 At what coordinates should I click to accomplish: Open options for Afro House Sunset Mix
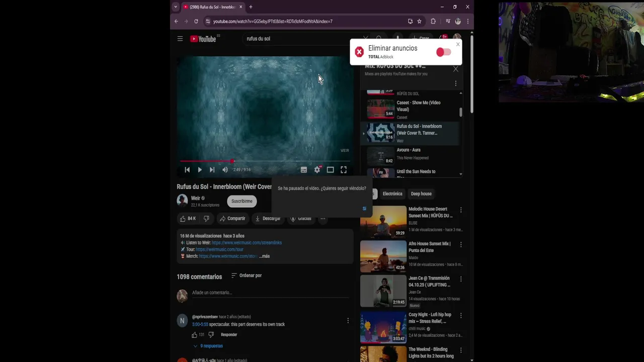[461, 244]
